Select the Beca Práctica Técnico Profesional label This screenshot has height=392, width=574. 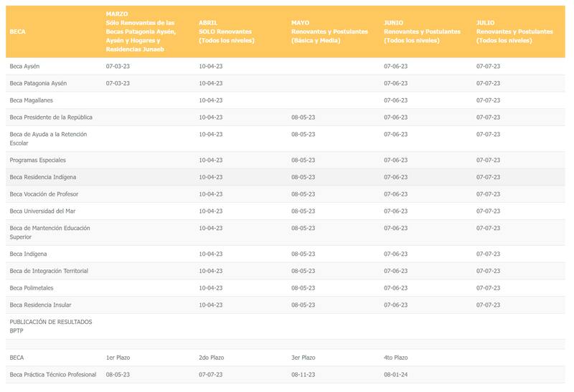pyautogui.click(x=53, y=374)
